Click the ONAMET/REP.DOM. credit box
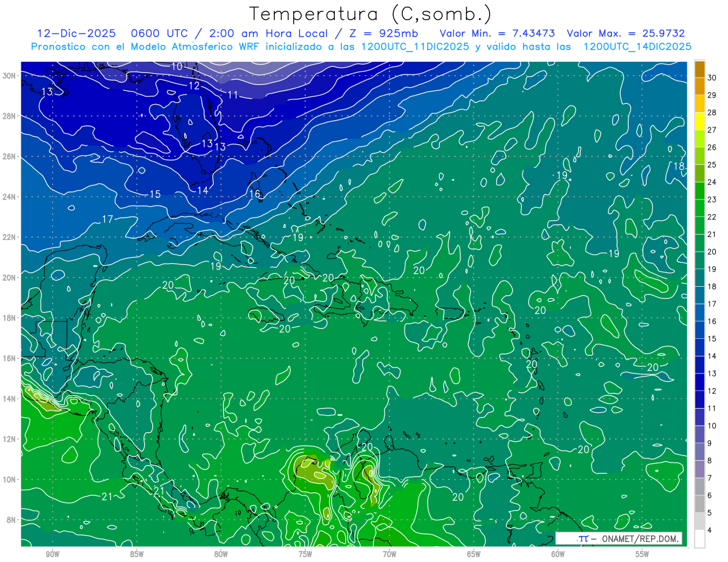 coord(619,538)
